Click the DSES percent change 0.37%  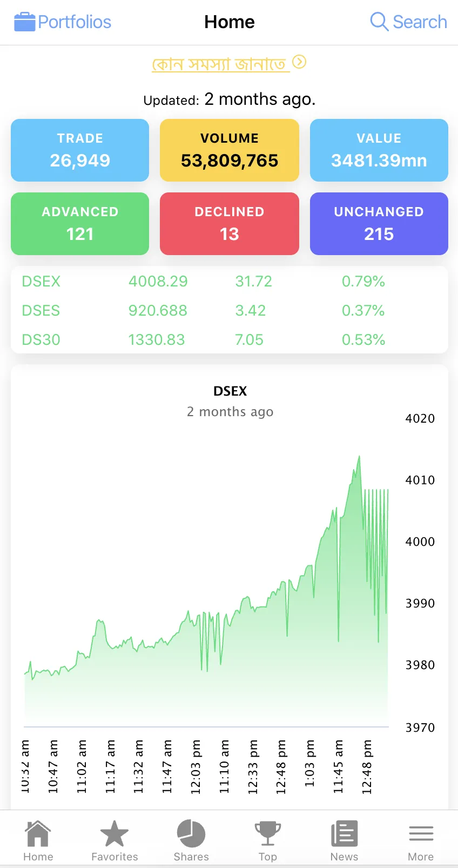[363, 311]
